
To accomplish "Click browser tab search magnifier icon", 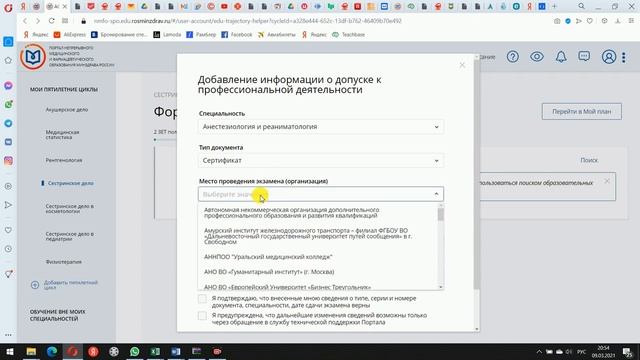I will (x=582, y=7).
